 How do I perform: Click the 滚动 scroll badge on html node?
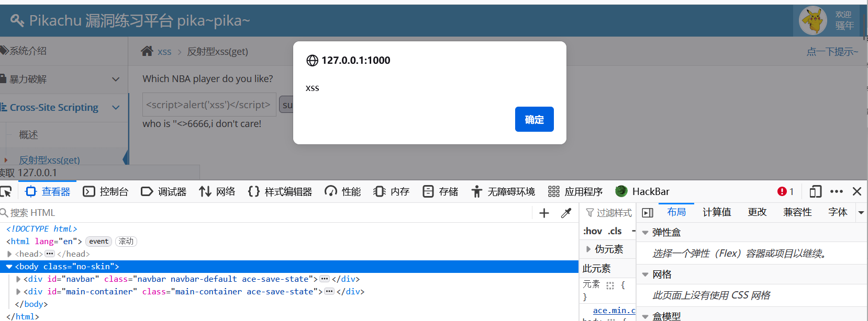[126, 241]
